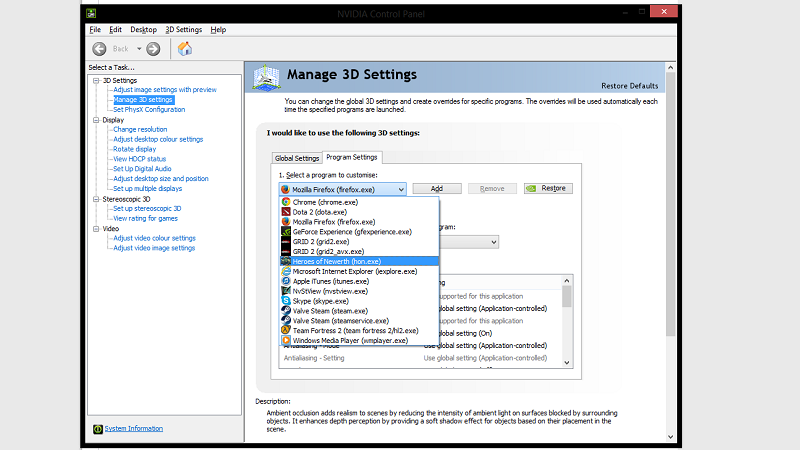Select the GRID 2 (grid2_avx.exe) icon

click(x=286, y=252)
